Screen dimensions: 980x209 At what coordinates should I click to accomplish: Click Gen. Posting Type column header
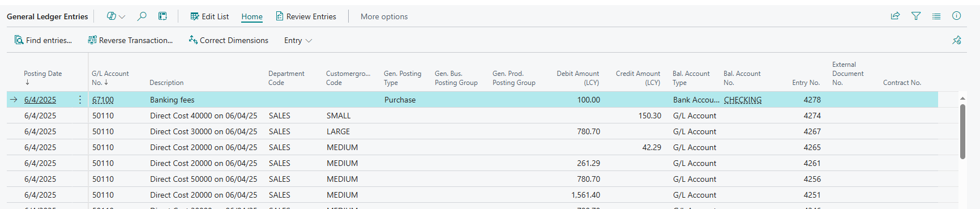pos(403,78)
